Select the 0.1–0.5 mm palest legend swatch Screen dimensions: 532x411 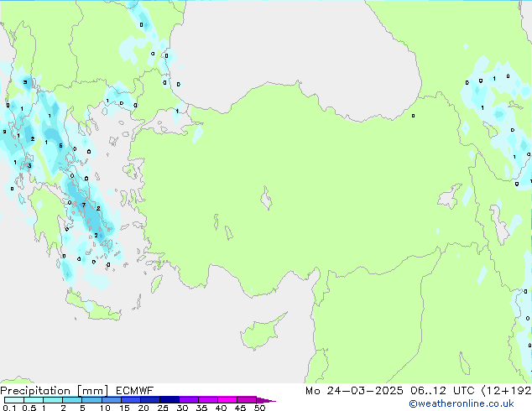pyautogui.click(x=14, y=400)
